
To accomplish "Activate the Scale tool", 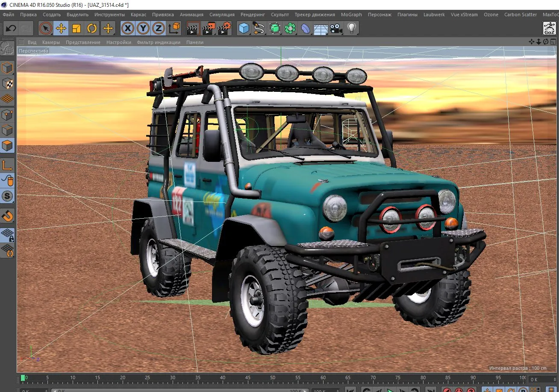I will click(x=76, y=29).
